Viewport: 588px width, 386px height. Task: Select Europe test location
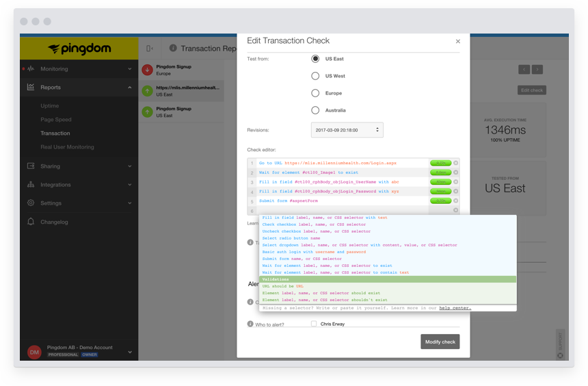click(315, 93)
